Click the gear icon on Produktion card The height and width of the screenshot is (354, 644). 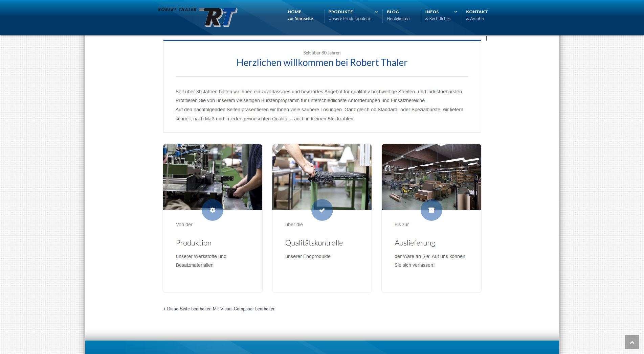pos(213,210)
